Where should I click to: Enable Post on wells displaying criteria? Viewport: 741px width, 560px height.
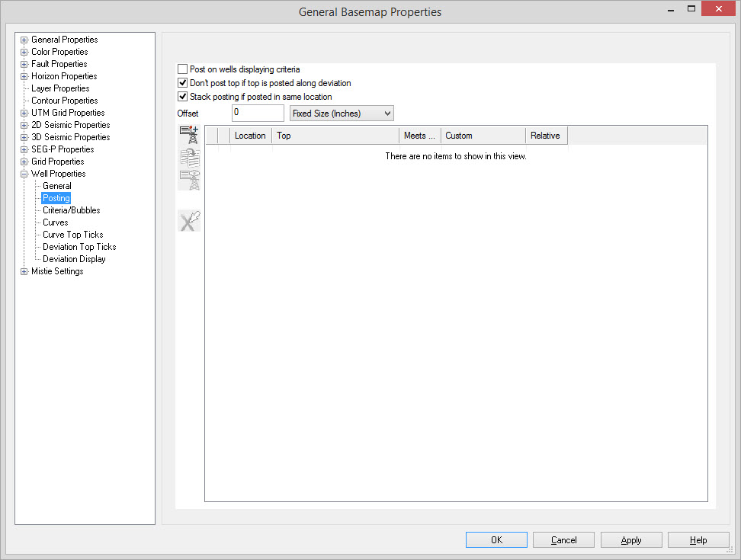point(183,69)
